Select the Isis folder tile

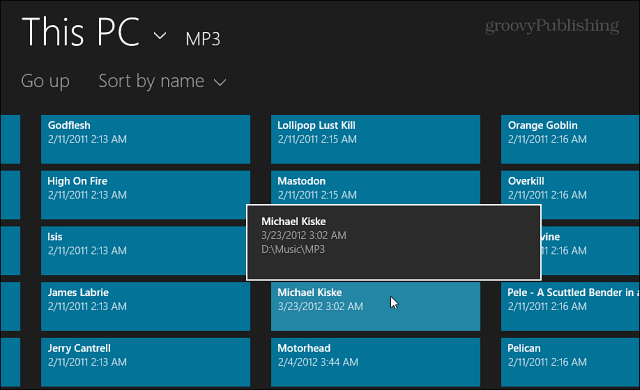pos(144,250)
